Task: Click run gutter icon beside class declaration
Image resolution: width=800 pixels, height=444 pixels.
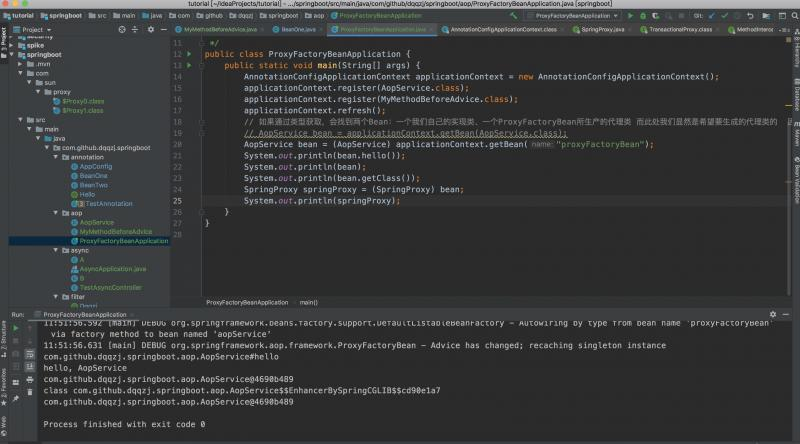Action: click(x=189, y=54)
